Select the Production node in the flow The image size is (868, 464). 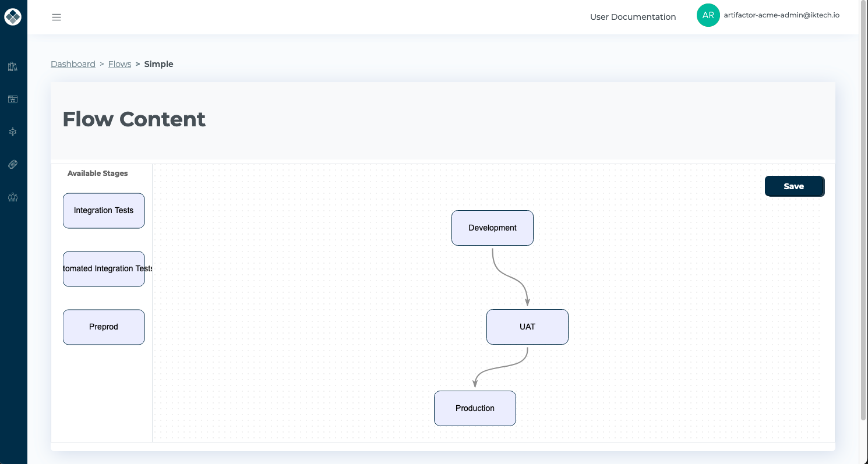pyautogui.click(x=475, y=408)
